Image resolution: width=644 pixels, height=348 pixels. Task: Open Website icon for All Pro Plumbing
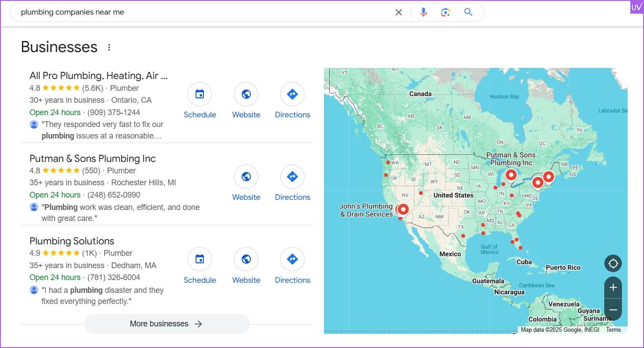246,94
